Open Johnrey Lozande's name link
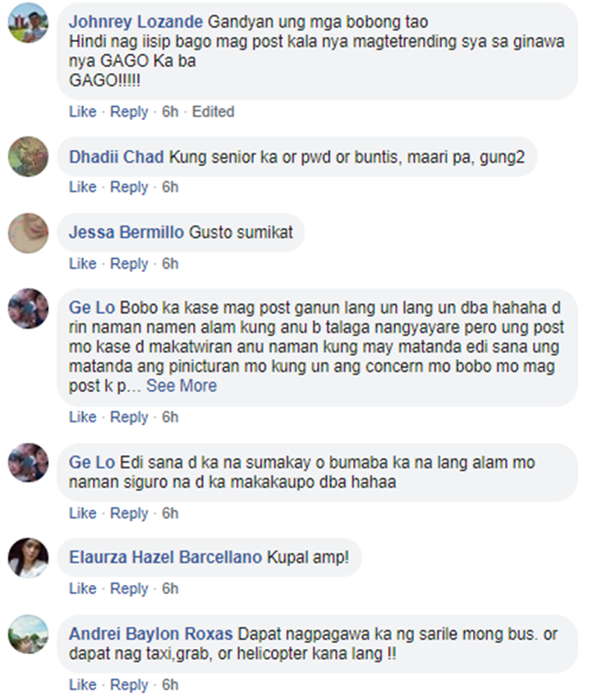The image size is (616, 700). point(136,22)
